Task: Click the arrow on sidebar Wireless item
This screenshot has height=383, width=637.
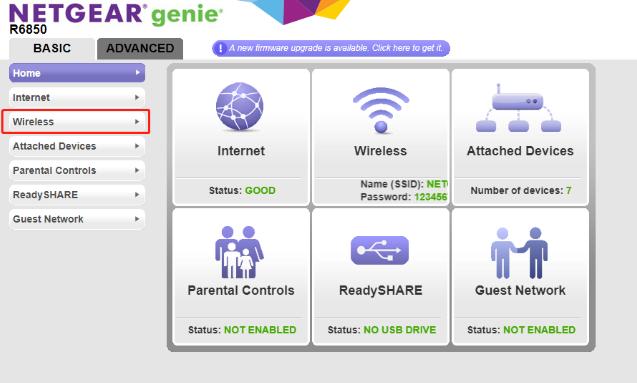Action: (137, 122)
